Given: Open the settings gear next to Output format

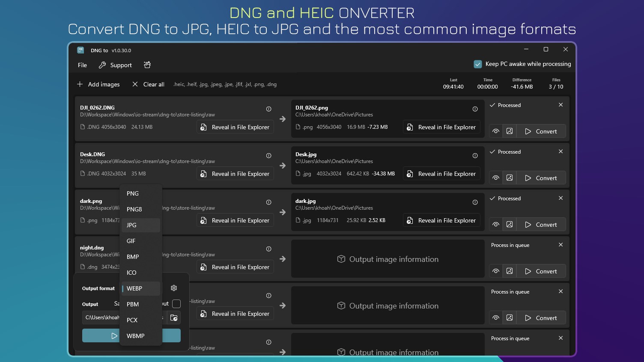Looking at the screenshot, I should pos(173,288).
